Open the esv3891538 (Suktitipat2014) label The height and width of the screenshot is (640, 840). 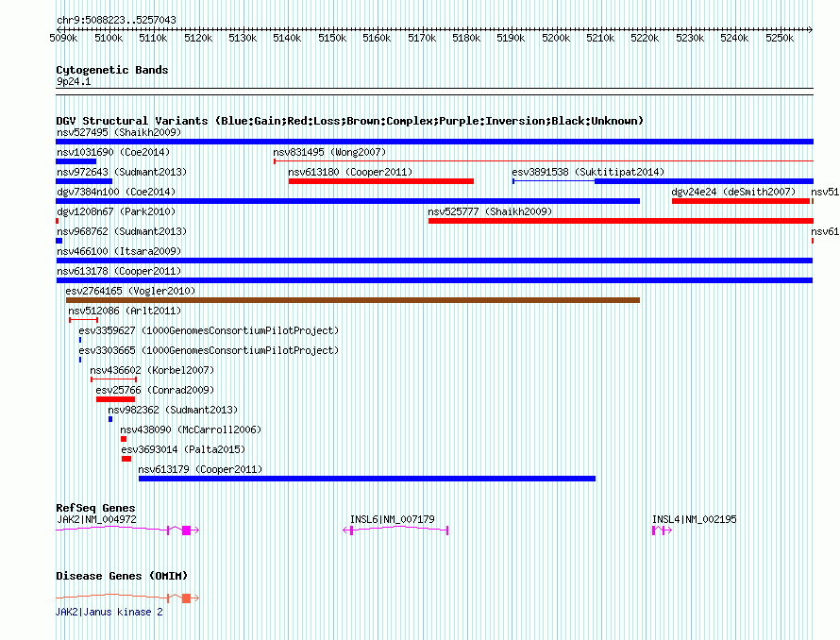pos(588,172)
